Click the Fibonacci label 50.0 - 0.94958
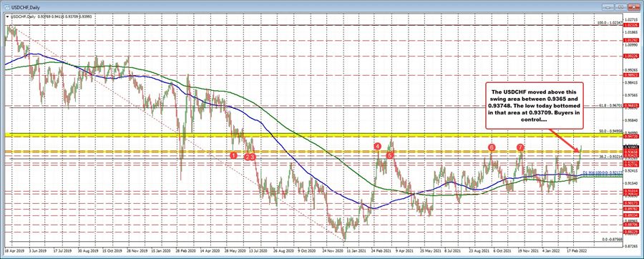Viewport: 644px width, 259px height. click(611, 131)
